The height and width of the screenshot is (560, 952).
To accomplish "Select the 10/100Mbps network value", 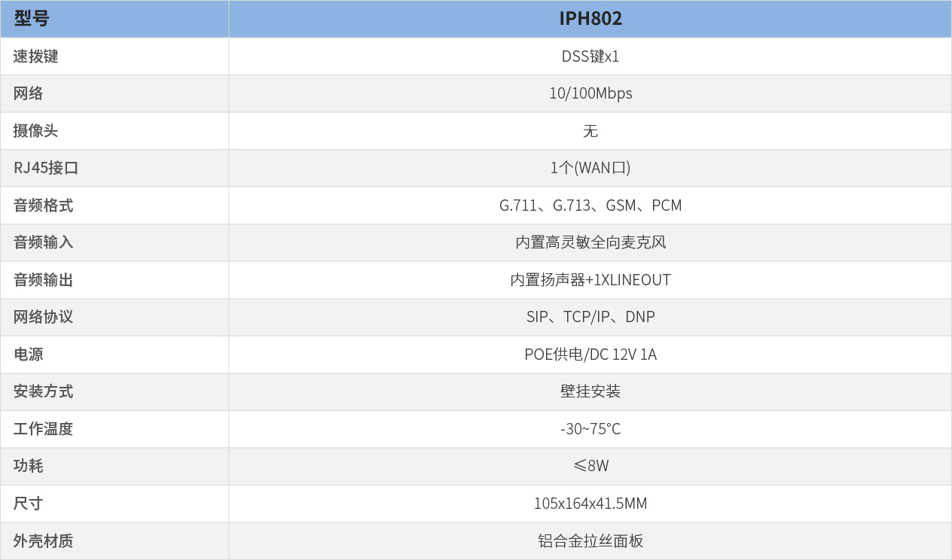I will (x=590, y=93).
